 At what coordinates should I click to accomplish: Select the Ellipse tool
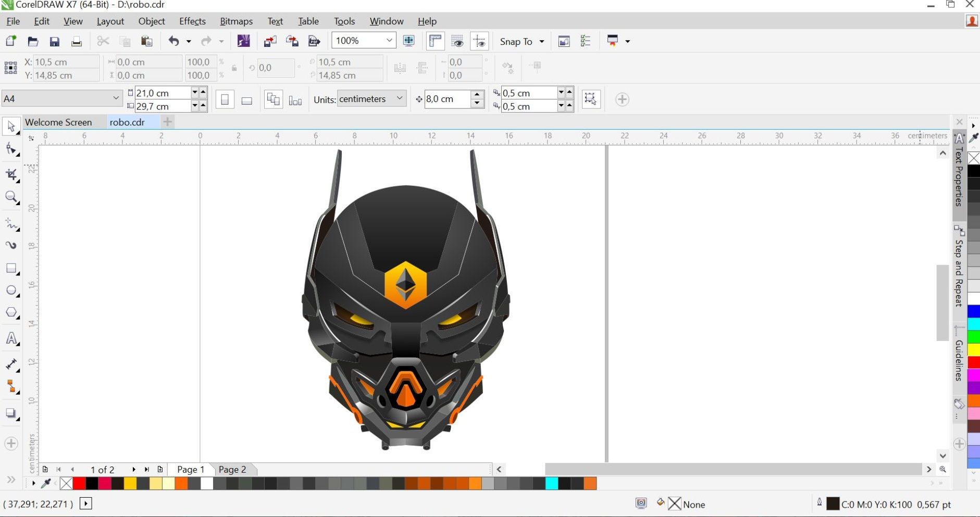coord(11,291)
